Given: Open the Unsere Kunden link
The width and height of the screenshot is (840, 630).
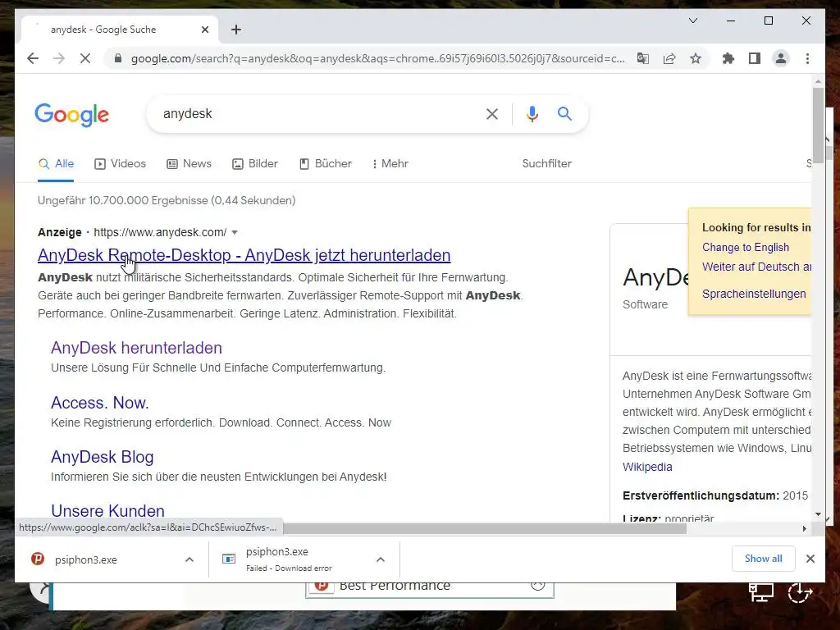Looking at the screenshot, I should (x=107, y=510).
